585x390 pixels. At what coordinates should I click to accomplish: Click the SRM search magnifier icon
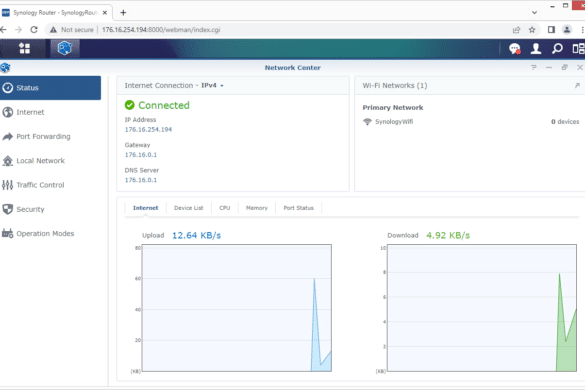click(x=557, y=49)
